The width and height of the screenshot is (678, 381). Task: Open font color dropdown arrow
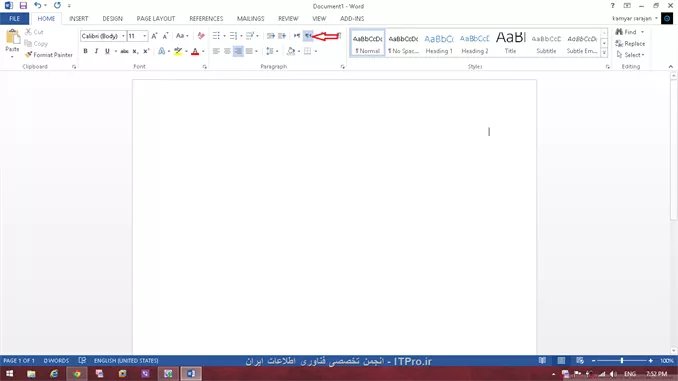pos(203,51)
